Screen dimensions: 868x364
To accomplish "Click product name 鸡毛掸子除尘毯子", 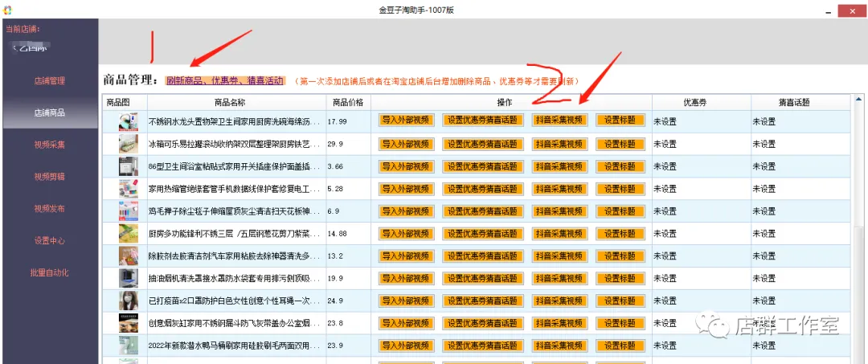I will (x=235, y=211).
